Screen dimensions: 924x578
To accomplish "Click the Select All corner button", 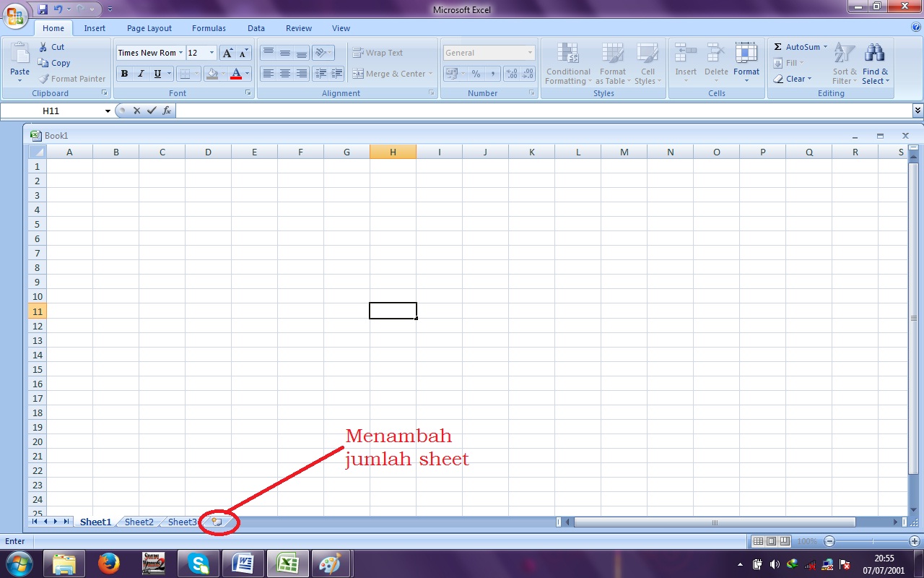I will pos(37,152).
